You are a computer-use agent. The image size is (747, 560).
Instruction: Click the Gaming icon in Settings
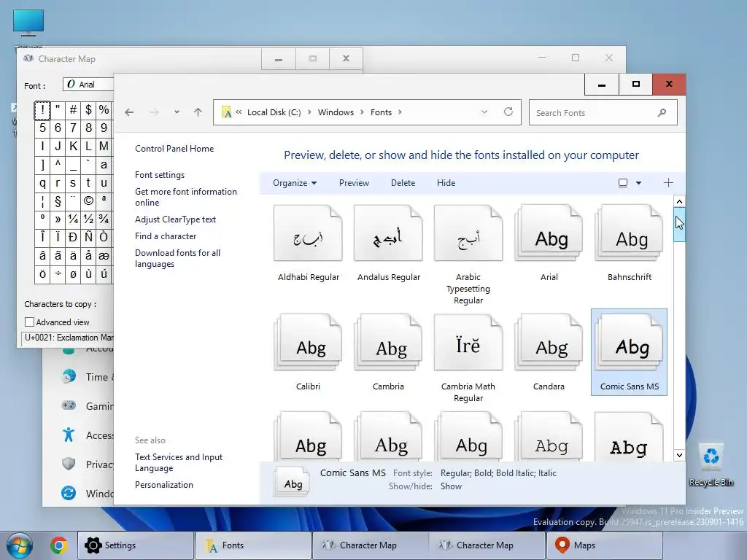(x=69, y=405)
